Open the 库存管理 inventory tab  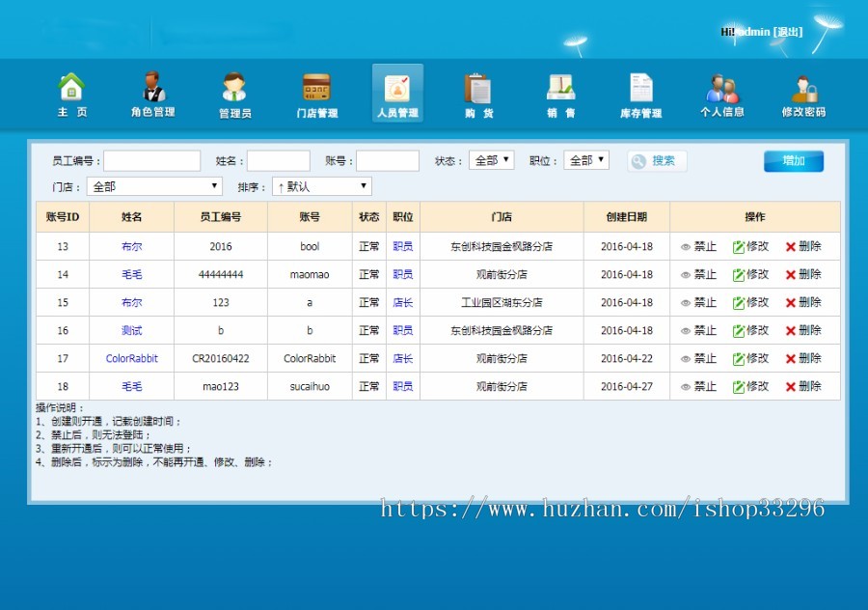(x=640, y=92)
